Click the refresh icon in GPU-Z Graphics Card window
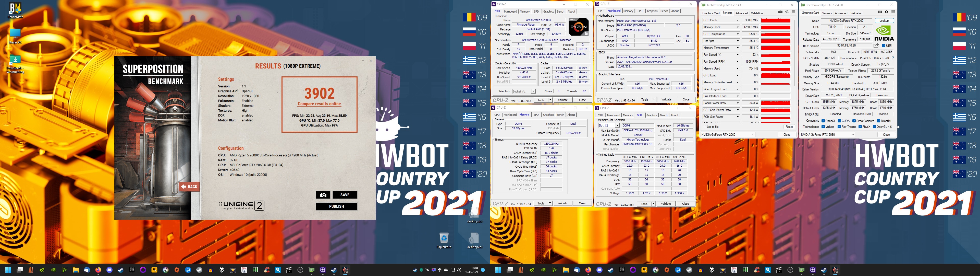980x276 pixels. [886, 12]
